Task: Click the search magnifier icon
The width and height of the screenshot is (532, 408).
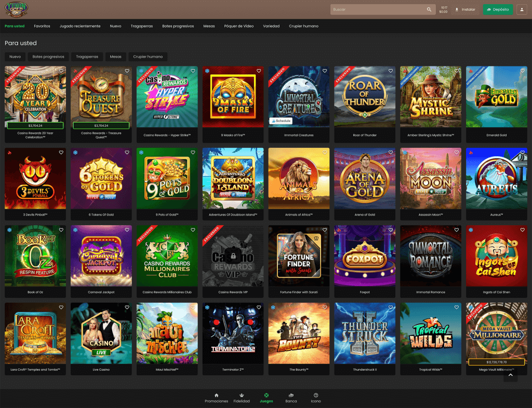Action: pos(429,9)
